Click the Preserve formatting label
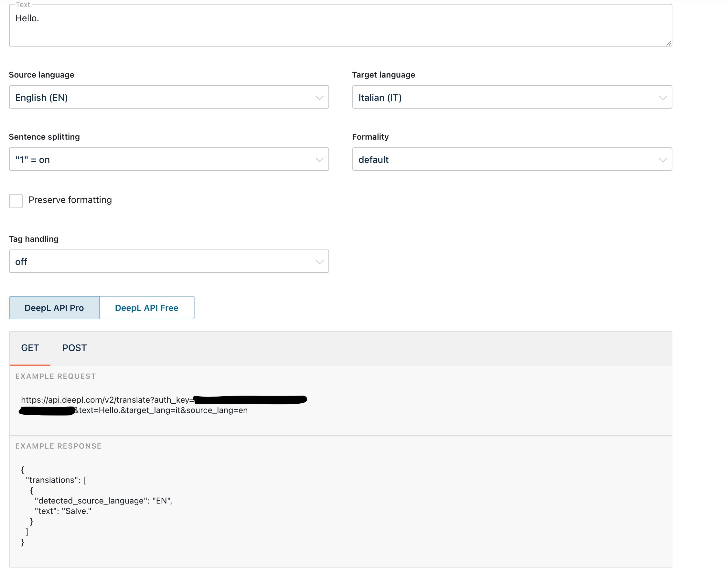This screenshot has width=728, height=574. click(x=70, y=200)
